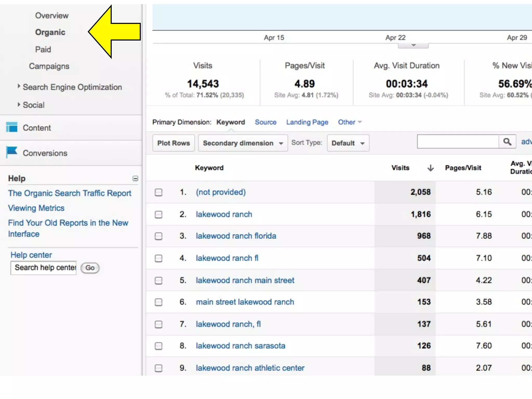532x399 pixels.
Task: Switch primary dimension to Source
Action: click(265, 122)
